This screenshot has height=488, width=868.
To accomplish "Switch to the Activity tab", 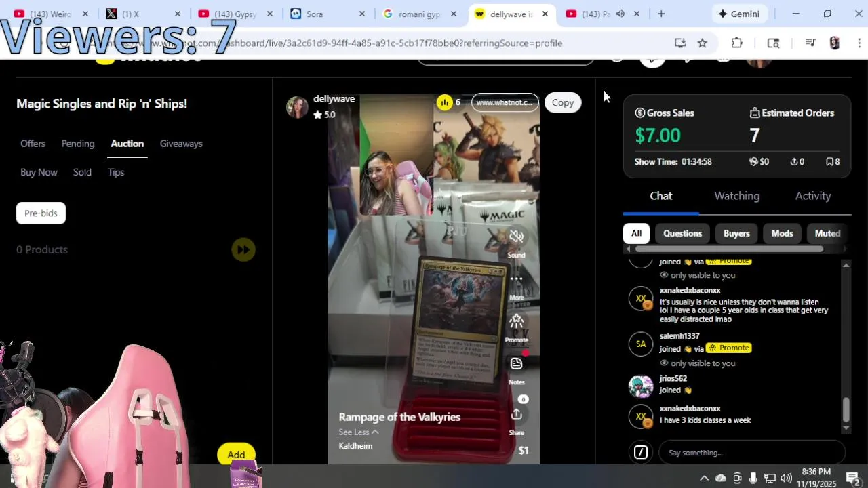I will point(813,196).
